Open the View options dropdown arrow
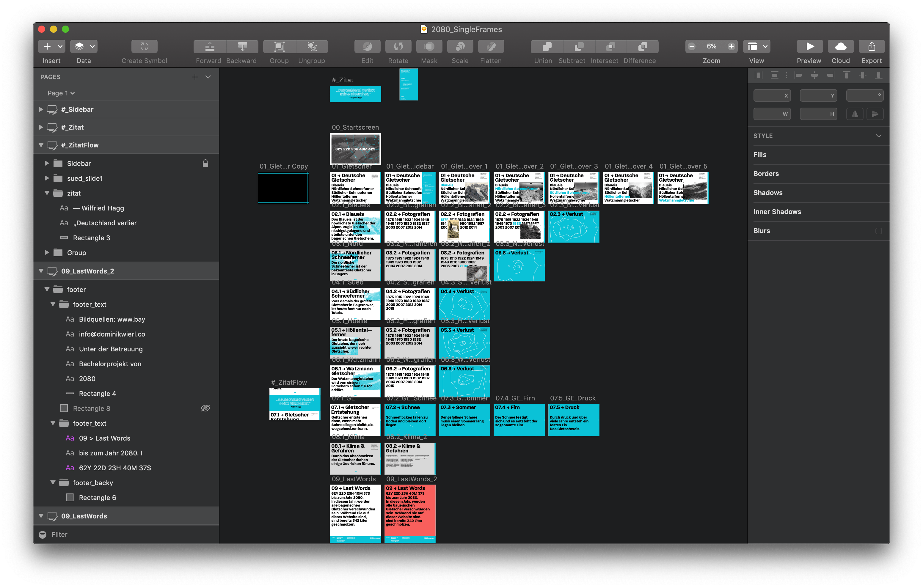923x588 pixels. coord(765,46)
